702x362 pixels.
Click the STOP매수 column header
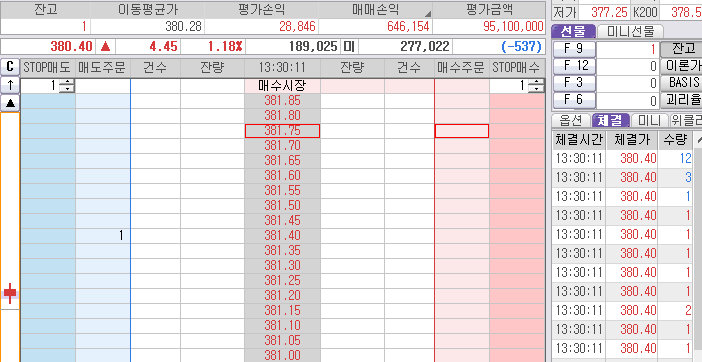click(518, 68)
